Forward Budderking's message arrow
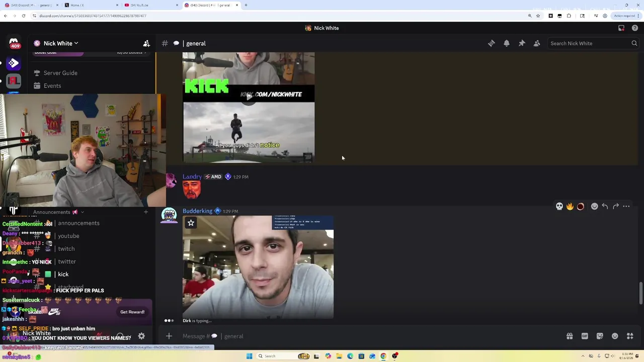The width and height of the screenshot is (644, 362). [615, 206]
